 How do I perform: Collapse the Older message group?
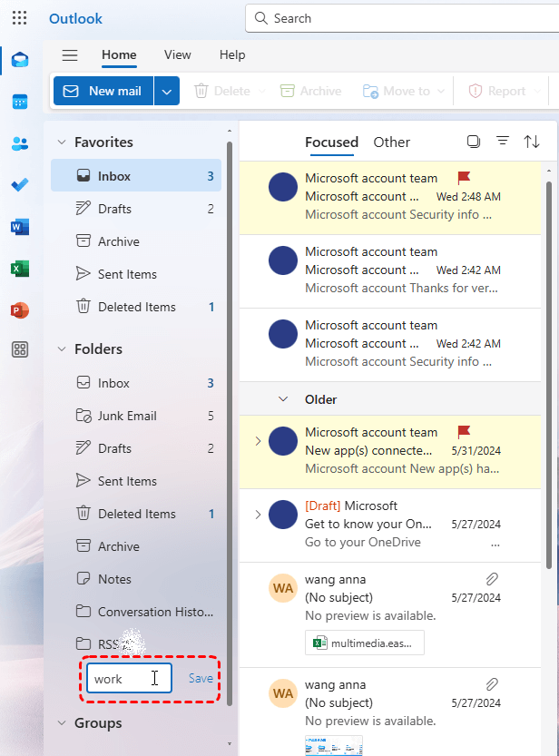coord(283,399)
